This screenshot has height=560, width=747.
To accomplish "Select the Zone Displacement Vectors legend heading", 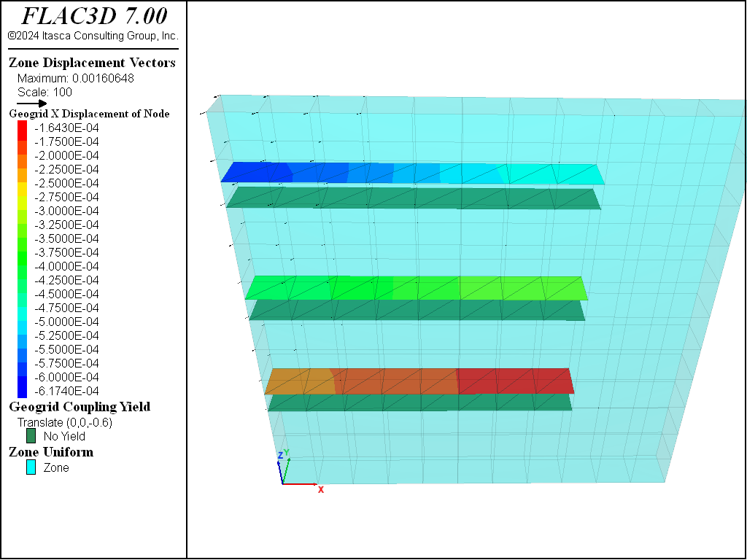I will pos(92,63).
